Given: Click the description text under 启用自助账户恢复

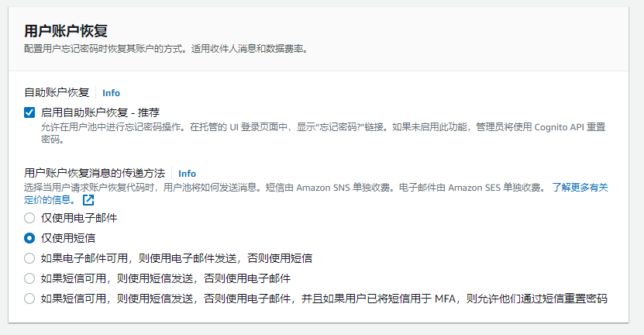Looking at the screenshot, I should tap(310, 127).
